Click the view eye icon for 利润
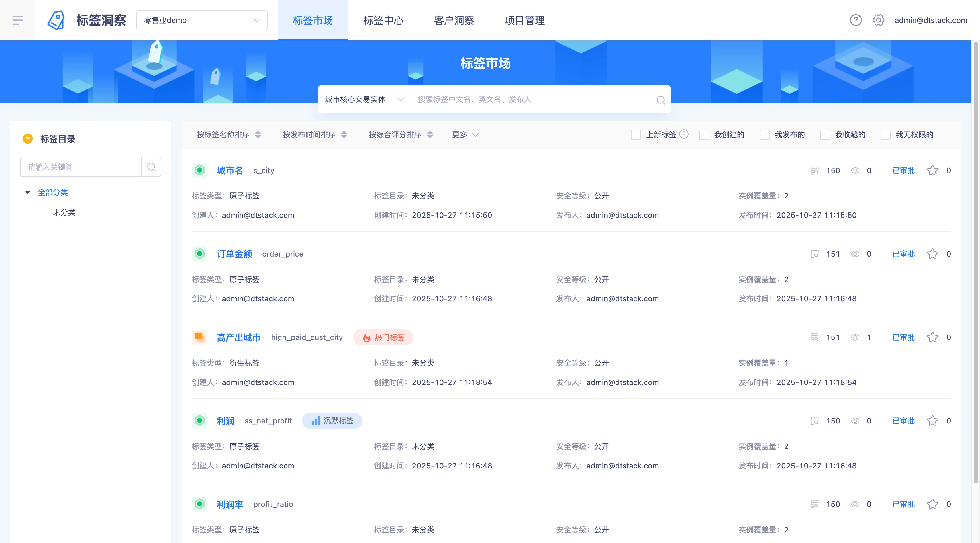980x543 pixels. pos(855,421)
